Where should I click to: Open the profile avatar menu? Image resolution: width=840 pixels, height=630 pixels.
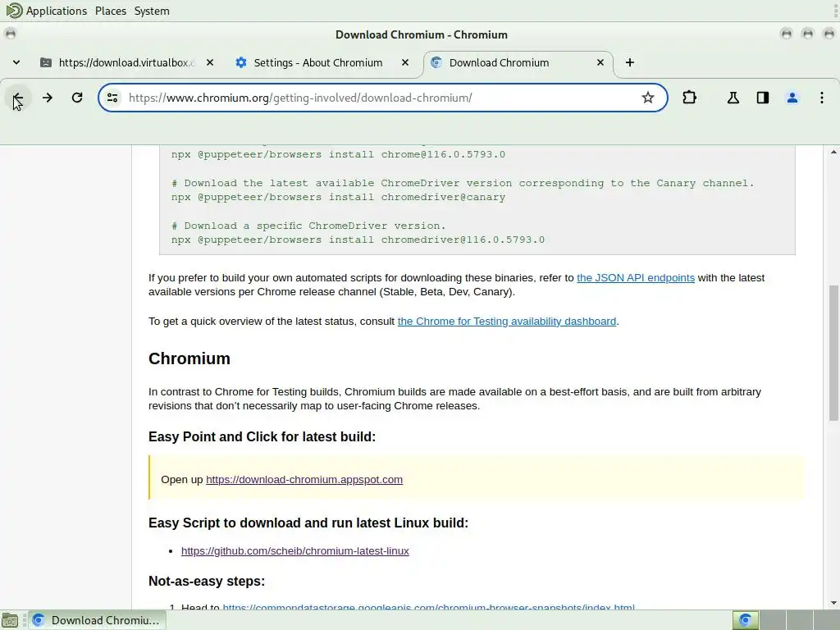click(792, 98)
